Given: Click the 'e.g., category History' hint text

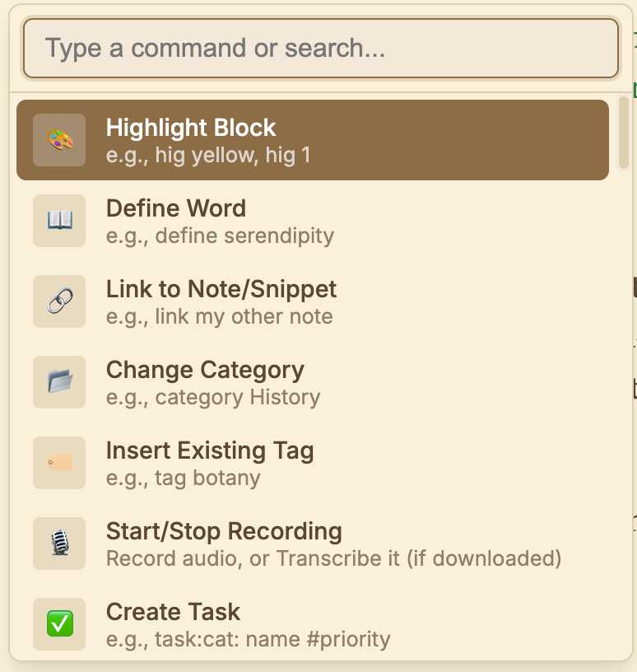Looking at the screenshot, I should [213, 397].
